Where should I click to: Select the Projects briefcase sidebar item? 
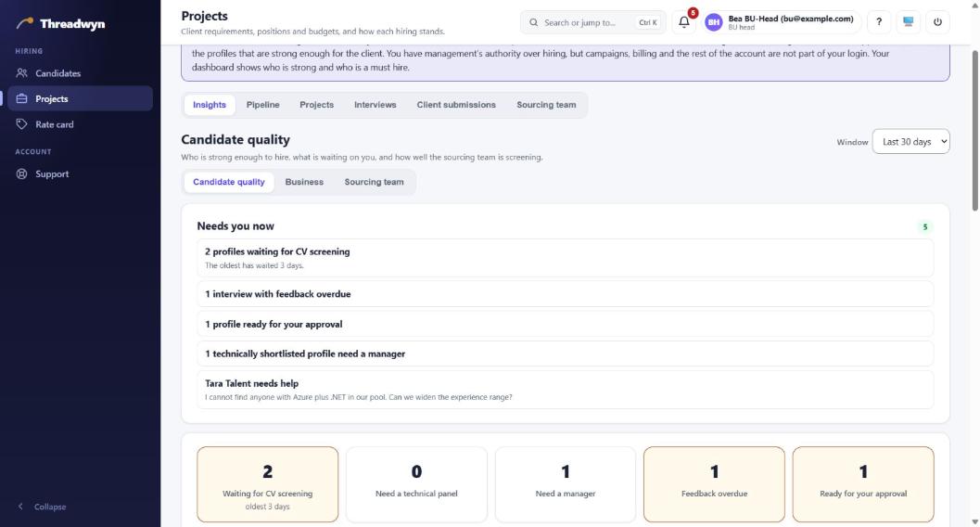click(x=80, y=98)
